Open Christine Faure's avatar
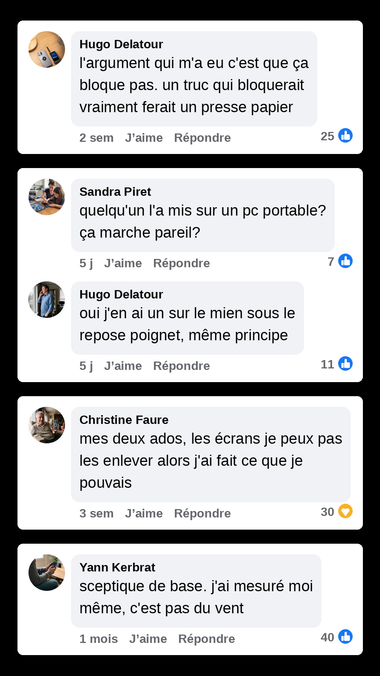Viewport: 380px width, 676px height. (47, 425)
